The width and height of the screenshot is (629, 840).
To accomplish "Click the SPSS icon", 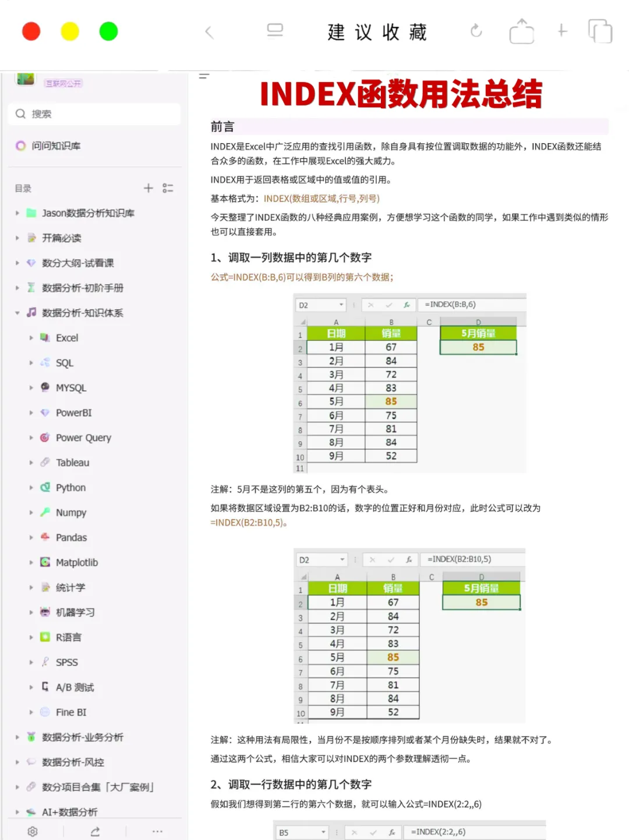I will (45, 662).
